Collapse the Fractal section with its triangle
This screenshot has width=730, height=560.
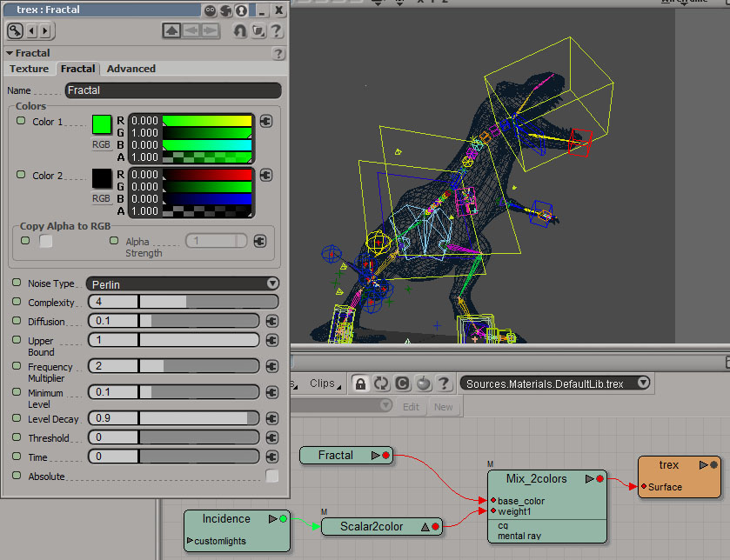pos(10,54)
